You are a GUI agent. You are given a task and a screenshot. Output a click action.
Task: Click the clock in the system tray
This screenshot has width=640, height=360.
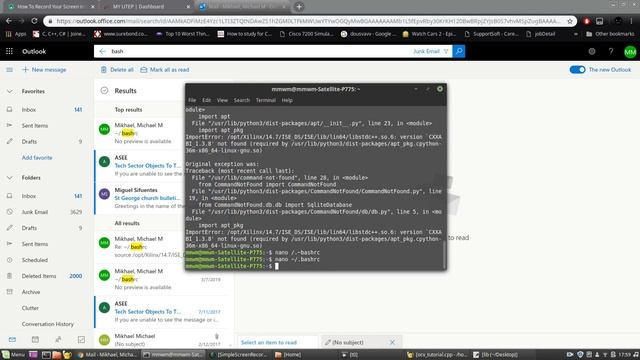tap(624, 355)
